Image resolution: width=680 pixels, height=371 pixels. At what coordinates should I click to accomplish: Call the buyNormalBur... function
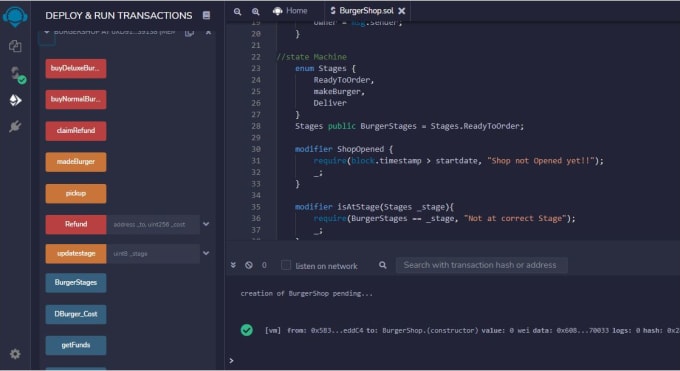[76, 99]
